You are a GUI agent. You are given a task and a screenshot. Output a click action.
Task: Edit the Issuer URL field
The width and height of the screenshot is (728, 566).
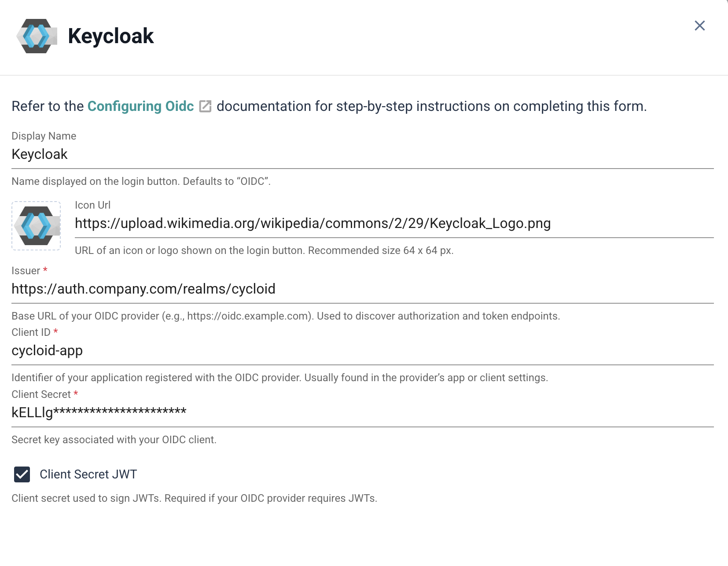pos(362,289)
